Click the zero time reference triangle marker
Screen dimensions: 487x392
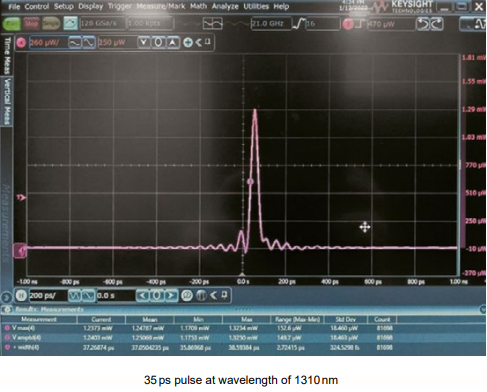243,274
